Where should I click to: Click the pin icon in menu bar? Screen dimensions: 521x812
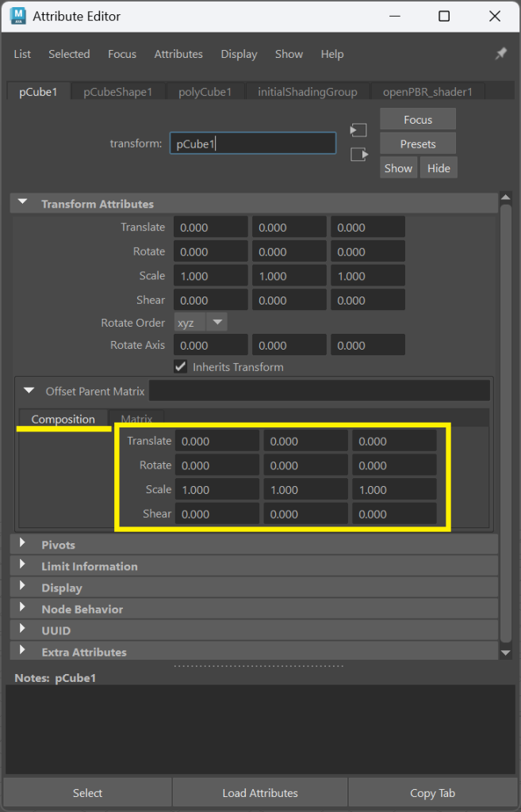coord(500,53)
